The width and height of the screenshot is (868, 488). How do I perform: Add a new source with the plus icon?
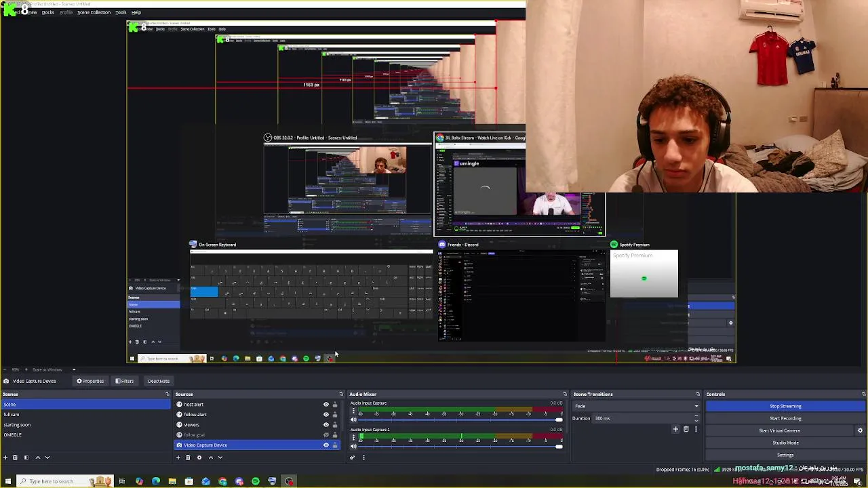pos(178,457)
